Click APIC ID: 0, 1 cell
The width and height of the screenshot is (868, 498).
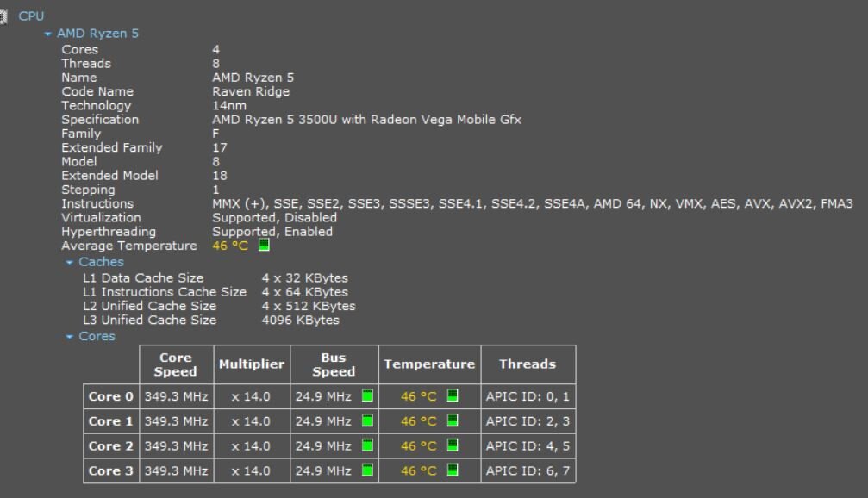coord(528,396)
